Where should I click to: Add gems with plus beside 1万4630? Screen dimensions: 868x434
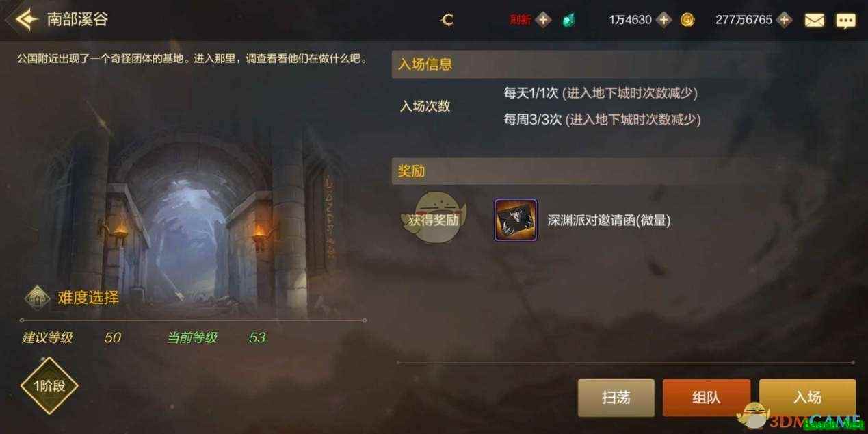[x=663, y=20]
